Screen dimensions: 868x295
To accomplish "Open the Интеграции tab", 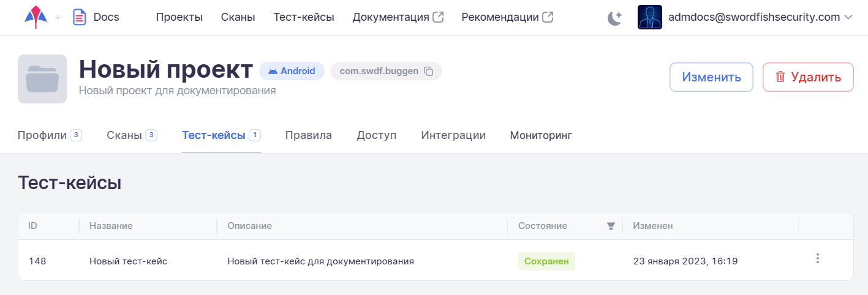I will coord(453,135).
